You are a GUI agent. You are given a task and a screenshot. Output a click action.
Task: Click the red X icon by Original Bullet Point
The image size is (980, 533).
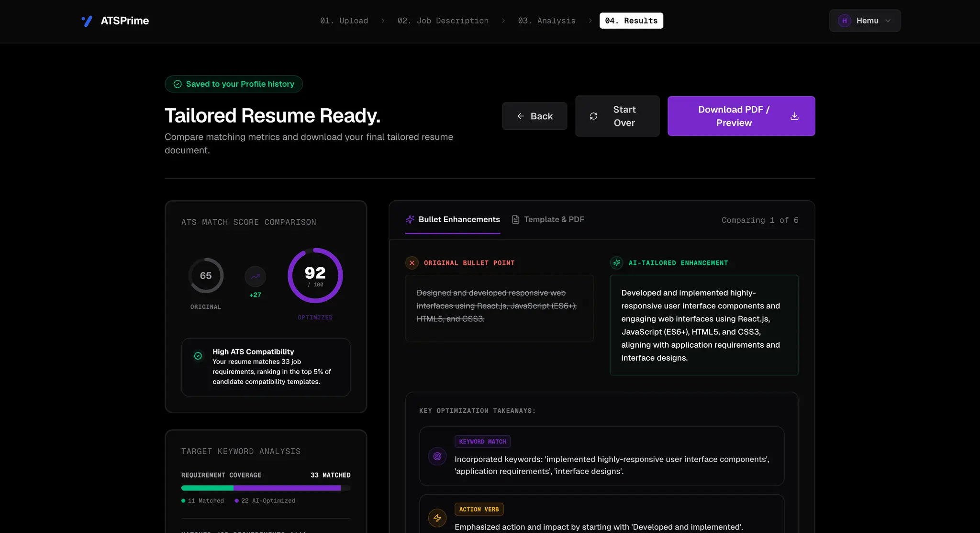412,263
